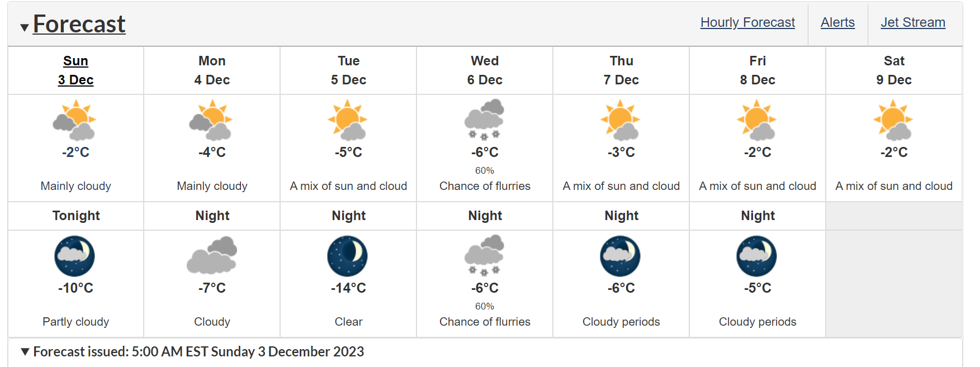Viewport: 980px width, 367px height.
Task: Click the Fri 8 Dec column header
Action: (x=758, y=70)
